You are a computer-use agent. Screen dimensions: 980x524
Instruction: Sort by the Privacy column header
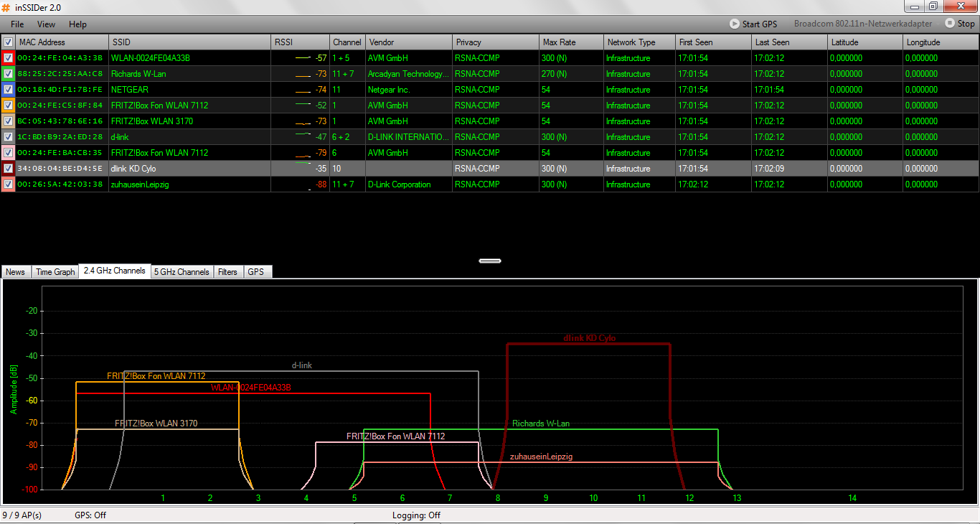click(496, 42)
